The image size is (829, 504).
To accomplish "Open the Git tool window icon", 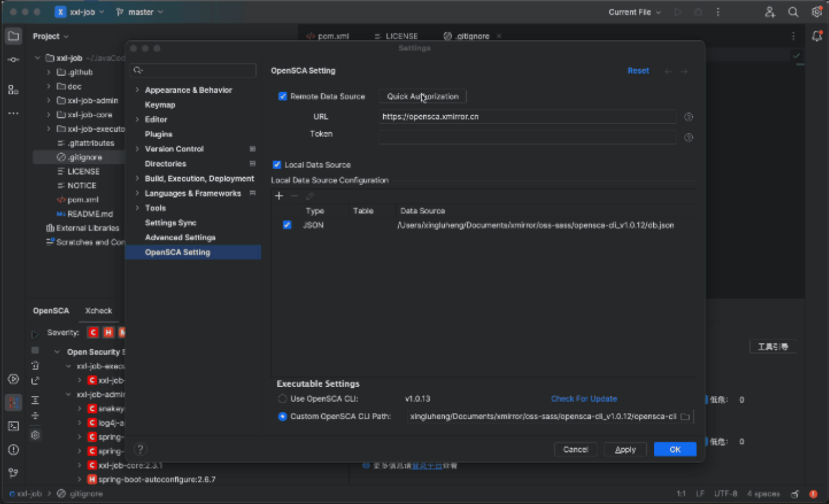I will (13, 472).
